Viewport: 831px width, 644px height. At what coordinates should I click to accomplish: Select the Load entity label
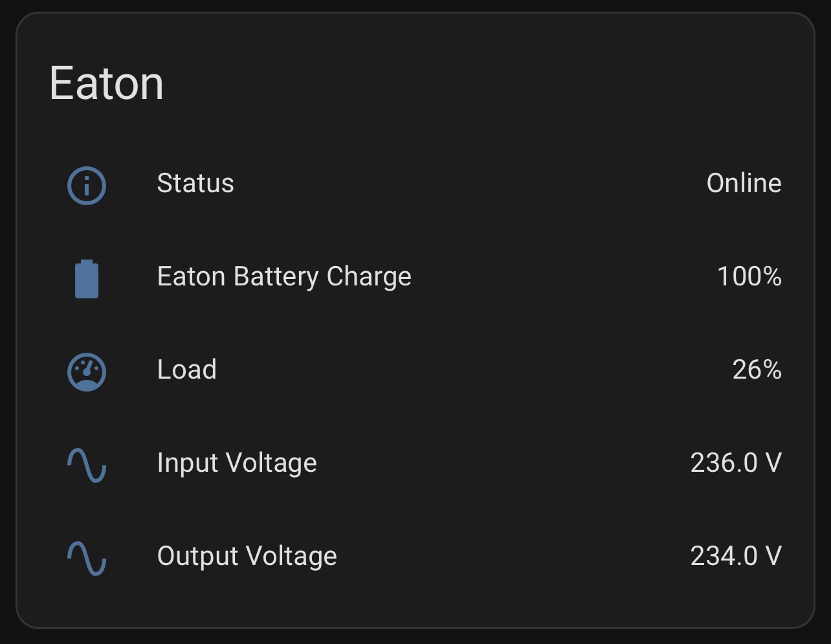click(x=187, y=370)
